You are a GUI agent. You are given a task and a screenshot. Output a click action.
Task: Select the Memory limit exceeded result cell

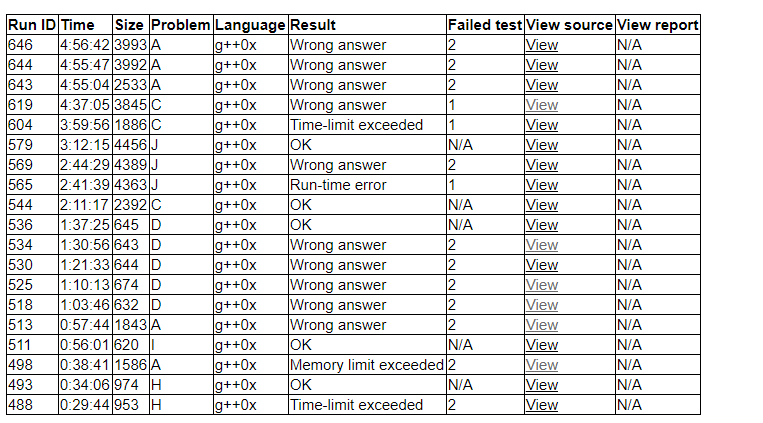(366, 365)
